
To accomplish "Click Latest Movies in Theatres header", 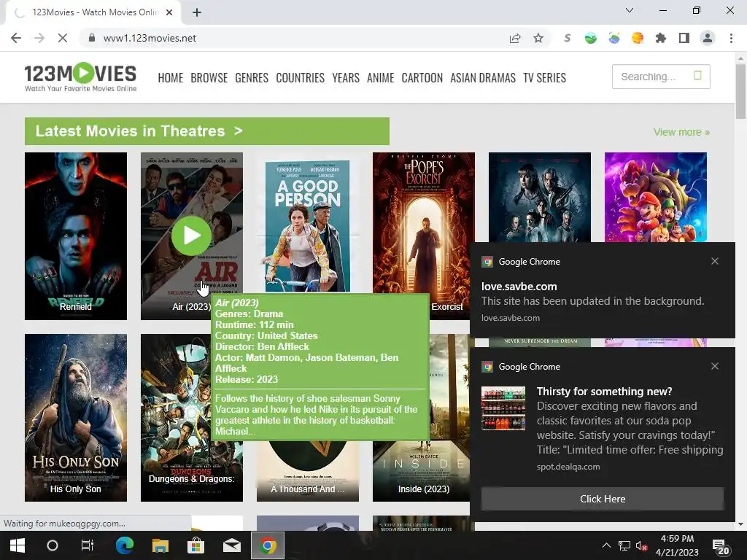I will [x=206, y=131].
